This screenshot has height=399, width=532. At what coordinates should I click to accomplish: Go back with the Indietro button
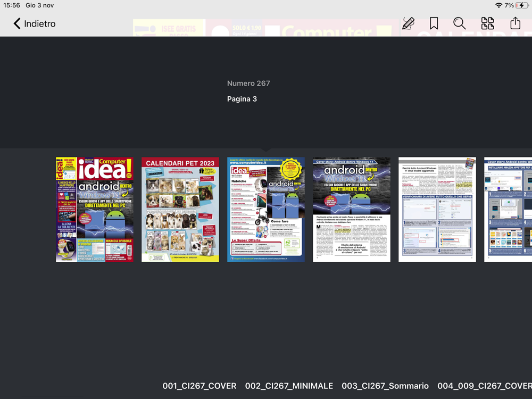34,23
